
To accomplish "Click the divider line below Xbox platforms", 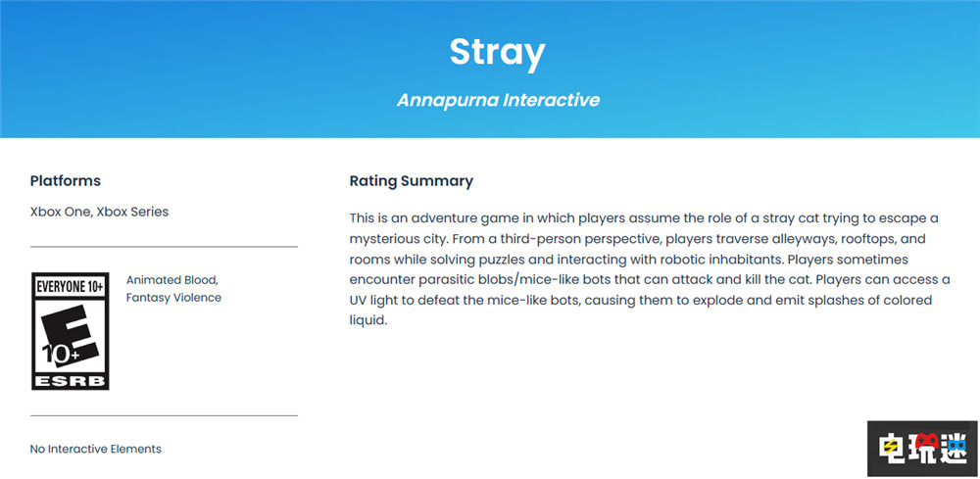I will pyautogui.click(x=164, y=247).
